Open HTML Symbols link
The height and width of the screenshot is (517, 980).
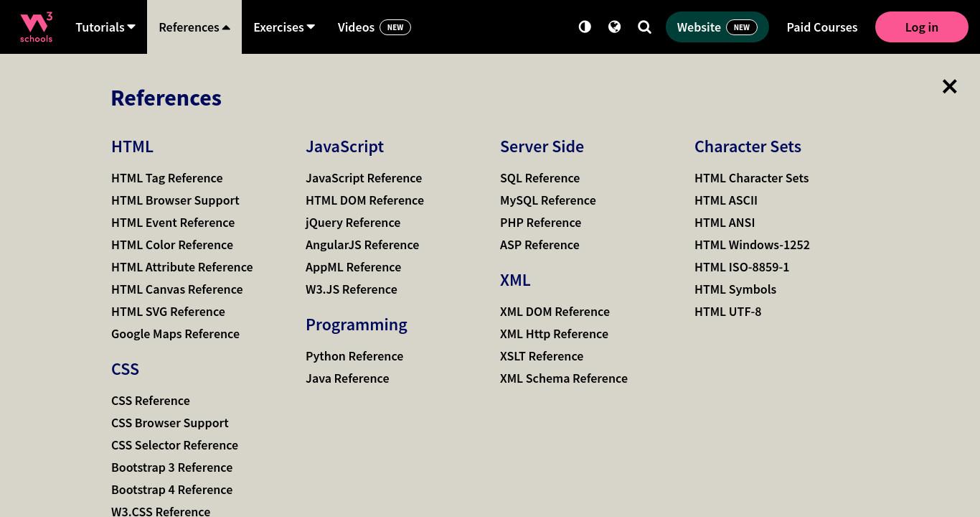coord(735,289)
